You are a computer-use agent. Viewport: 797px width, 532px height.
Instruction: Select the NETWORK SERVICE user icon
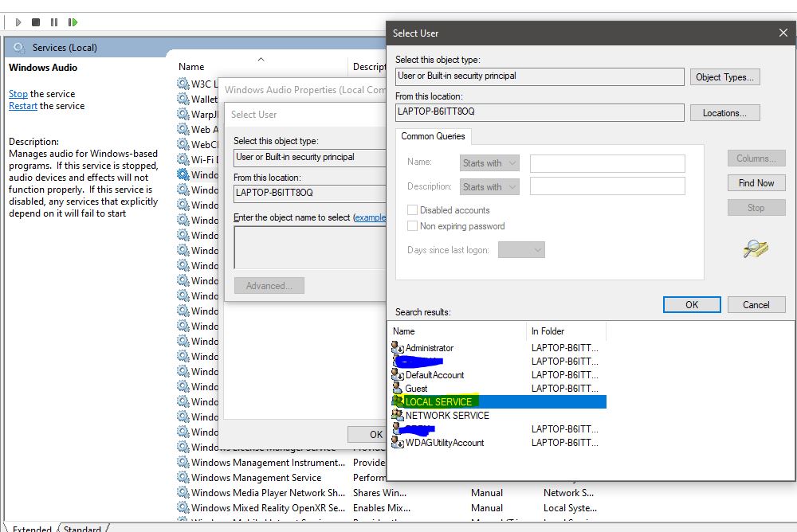pos(396,415)
